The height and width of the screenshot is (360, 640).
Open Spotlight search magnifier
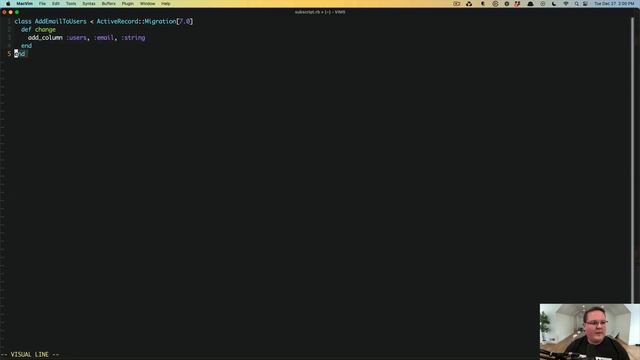click(x=576, y=4)
